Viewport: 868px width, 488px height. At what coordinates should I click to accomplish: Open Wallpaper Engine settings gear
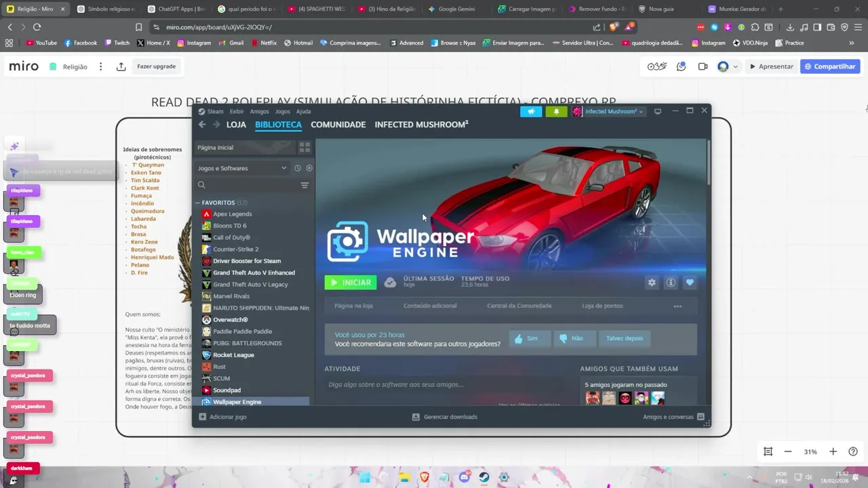click(x=652, y=283)
